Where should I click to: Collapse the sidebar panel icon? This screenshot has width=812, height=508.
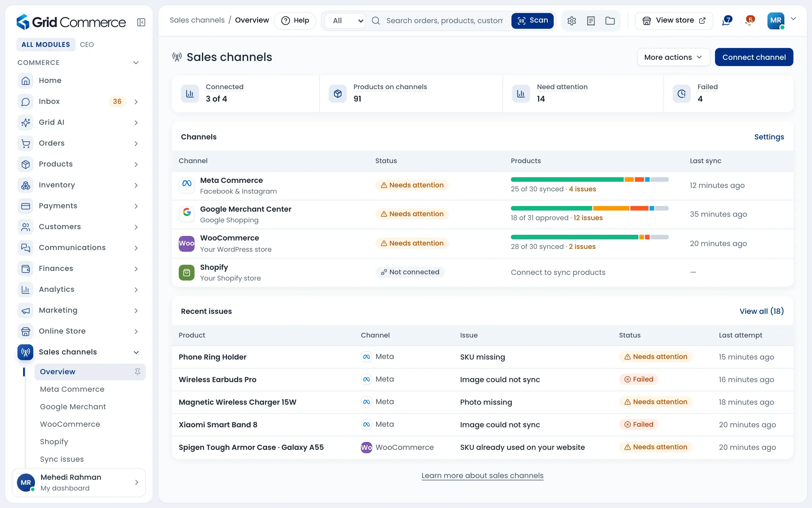(141, 22)
